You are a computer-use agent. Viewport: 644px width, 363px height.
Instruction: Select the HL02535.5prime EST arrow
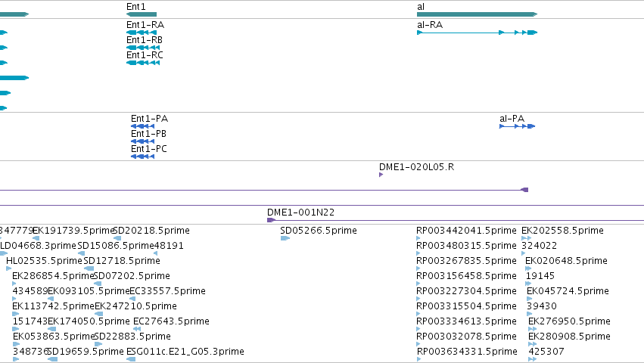coord(8,268)
